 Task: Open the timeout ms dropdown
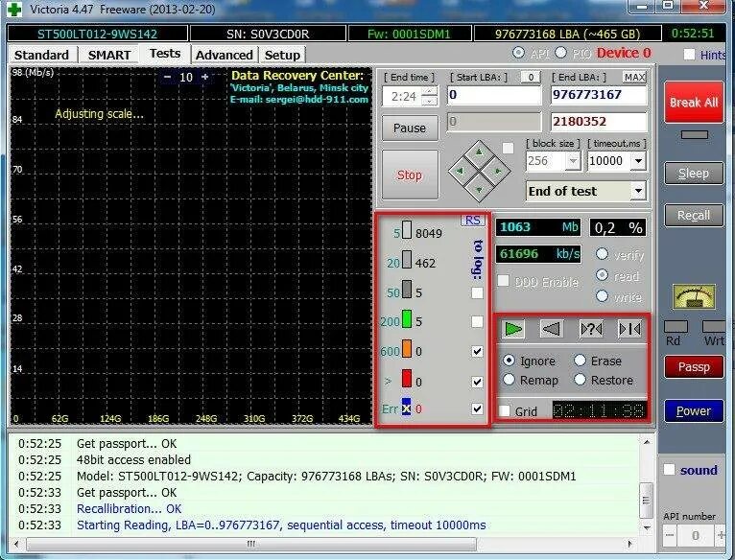click(x=638, y=161)
